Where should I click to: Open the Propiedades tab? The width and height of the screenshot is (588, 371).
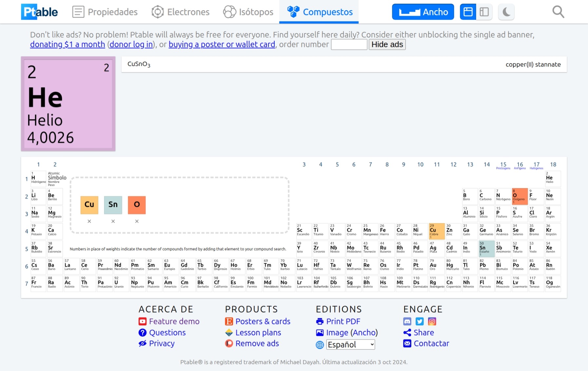pos(105,12)
